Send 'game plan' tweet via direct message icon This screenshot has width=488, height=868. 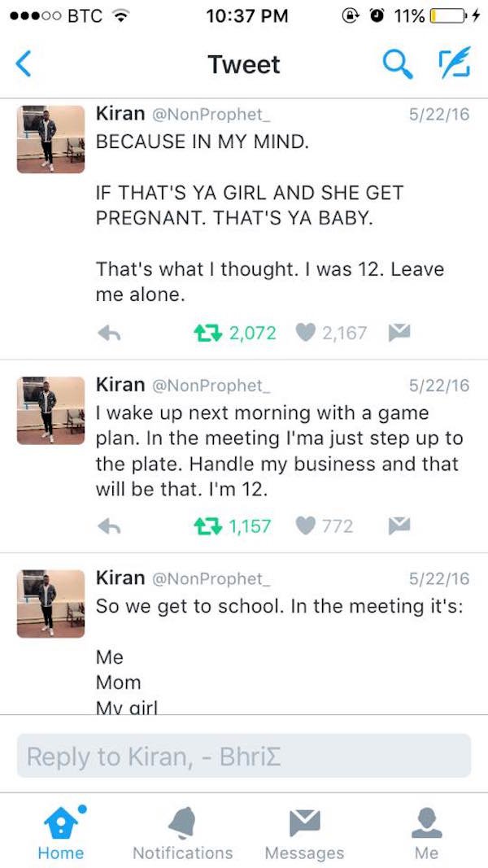(x=399, y=526)
